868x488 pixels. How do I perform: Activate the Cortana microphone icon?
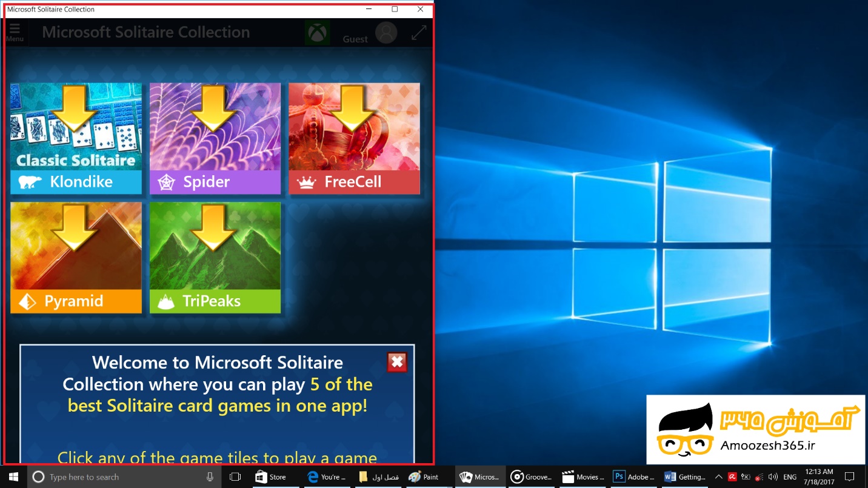[x=210, y=477]
